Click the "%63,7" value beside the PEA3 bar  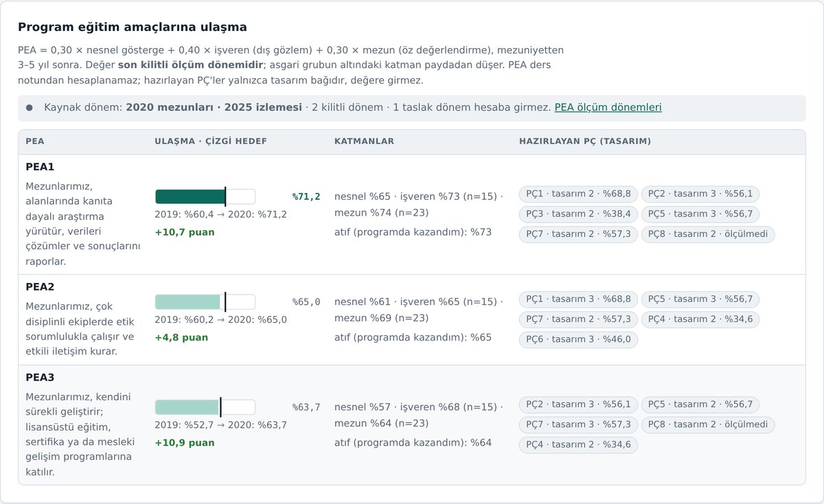click(x=306, y=406)
